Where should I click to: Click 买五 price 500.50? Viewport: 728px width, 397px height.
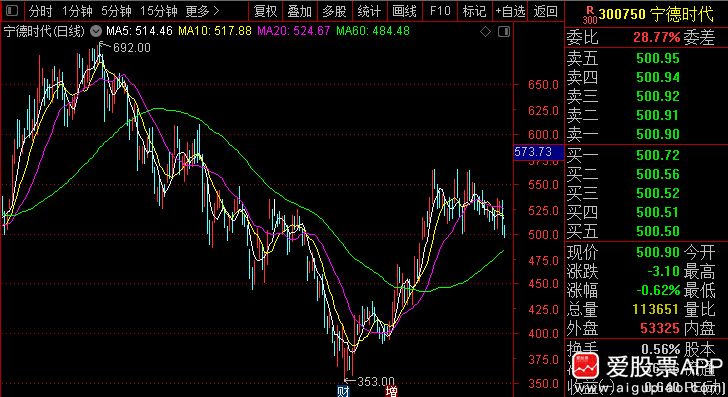point(658,231)
